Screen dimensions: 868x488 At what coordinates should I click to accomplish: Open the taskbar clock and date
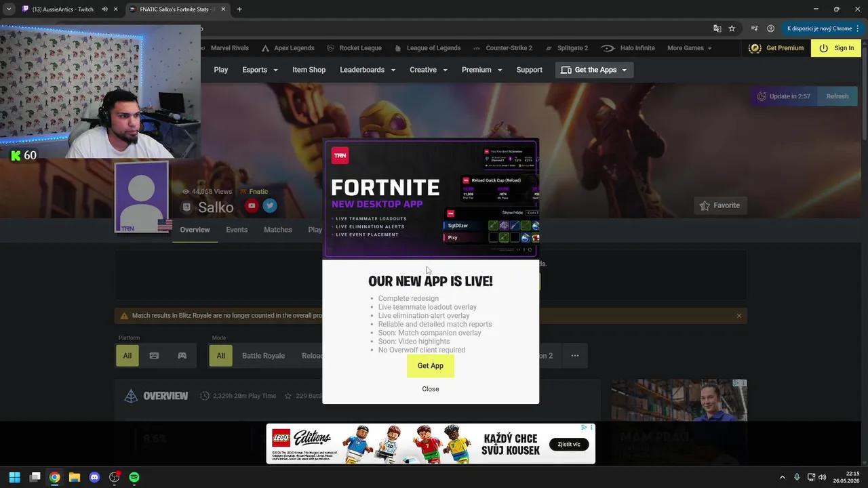point(846,477)
